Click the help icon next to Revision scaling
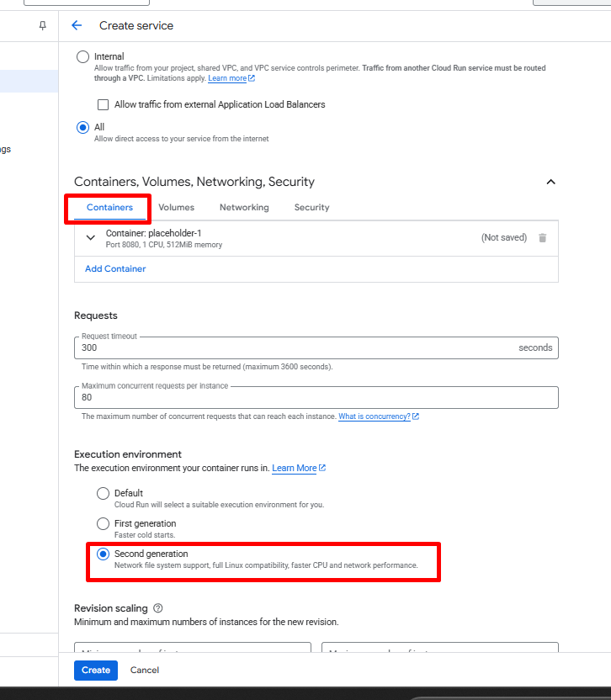The width and height of the screenshot is (611, 700). coord(158,608)
